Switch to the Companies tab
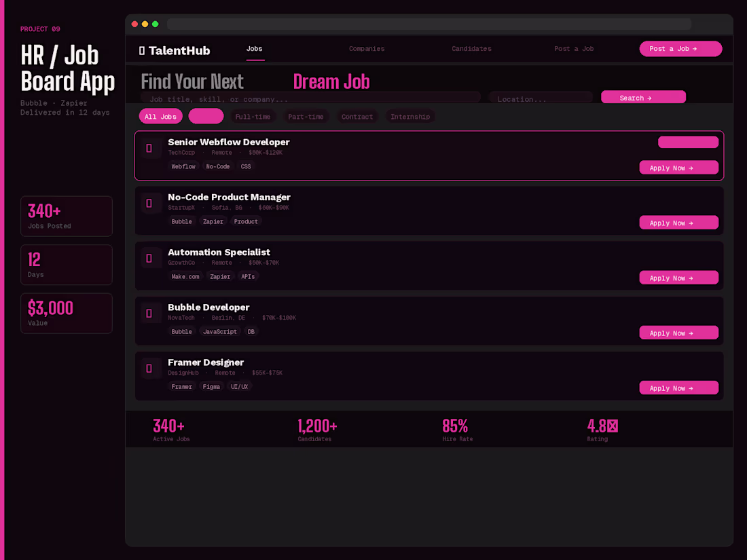Screen dimensions: 747x560 [366, 48]
